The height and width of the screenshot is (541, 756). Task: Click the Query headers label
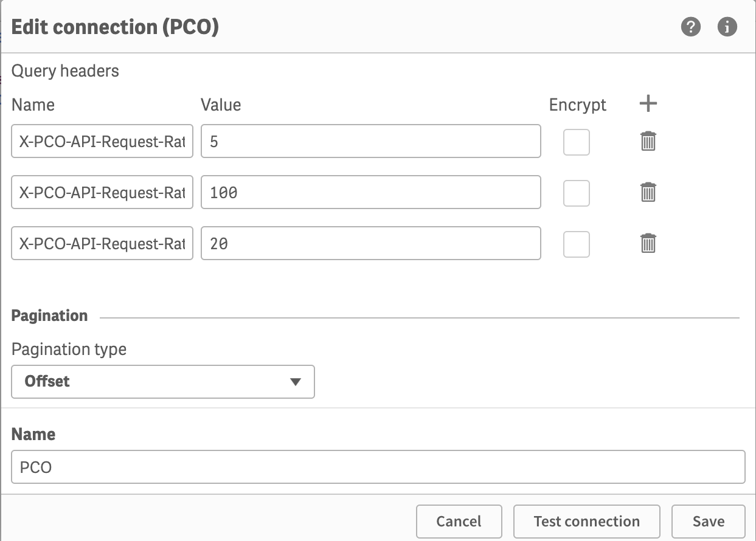click(65, 71)
